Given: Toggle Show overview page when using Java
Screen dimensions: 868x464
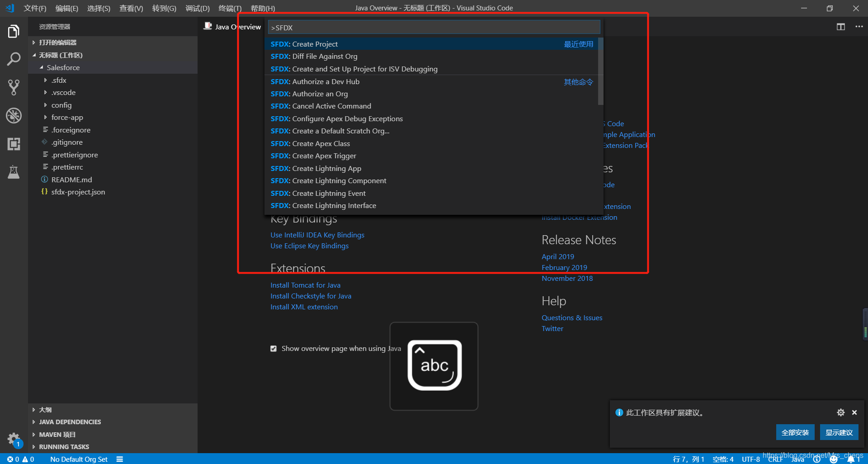Looking at the screenshot, I should (274, 349).
